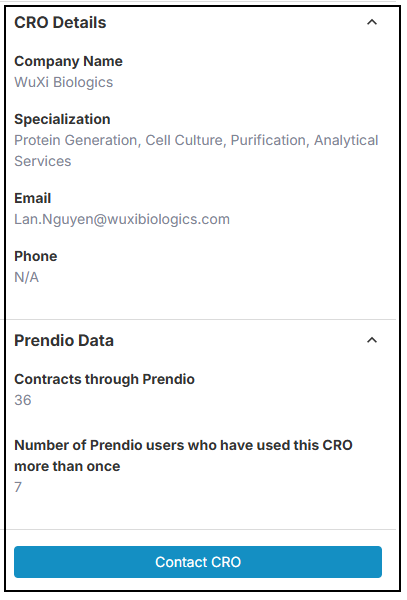Screen dimensions: 407x600
Task: Select the repeat users value 7
Action: point(18,487)
